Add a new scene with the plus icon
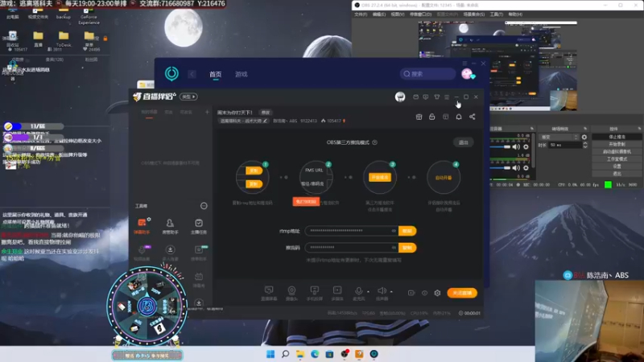Viewport: 644px width, 362px height. pyautogui.click(x=207, y=112)
